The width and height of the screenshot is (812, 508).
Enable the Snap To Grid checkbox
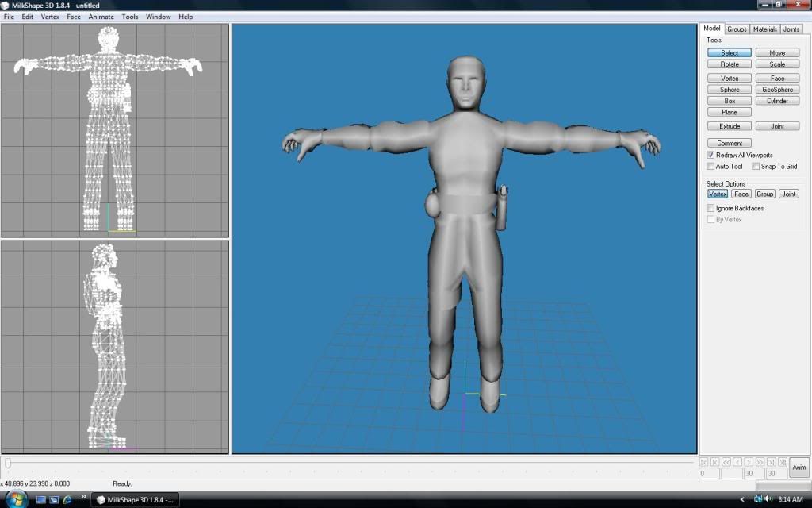click(756, 167)
